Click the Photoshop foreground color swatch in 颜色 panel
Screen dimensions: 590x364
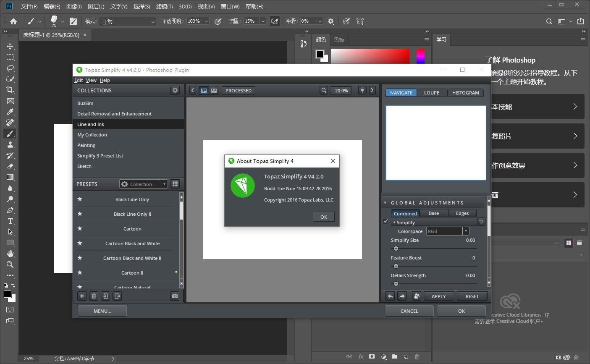tap(320, 54)
